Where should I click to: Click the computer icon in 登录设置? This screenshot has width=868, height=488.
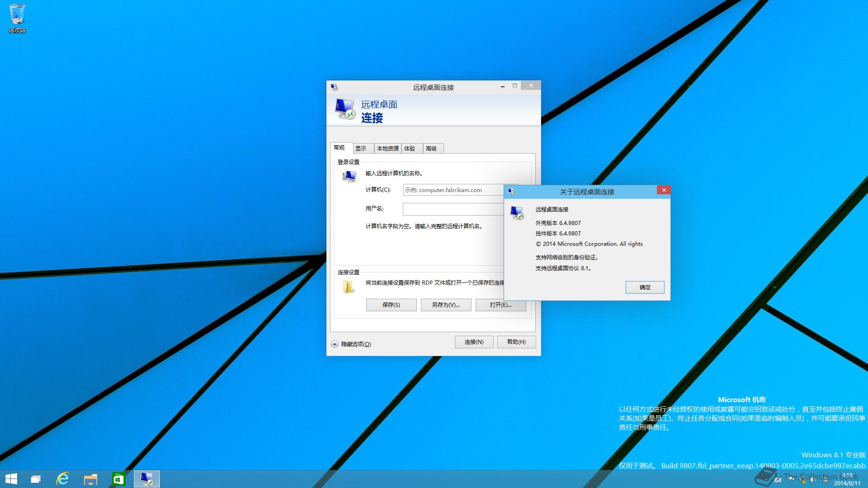pyautogui.click(x=349, y=177)
